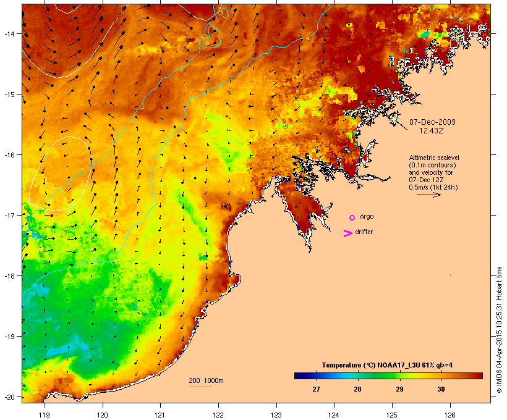Click the '30' label below the color bar

(441, 389)
